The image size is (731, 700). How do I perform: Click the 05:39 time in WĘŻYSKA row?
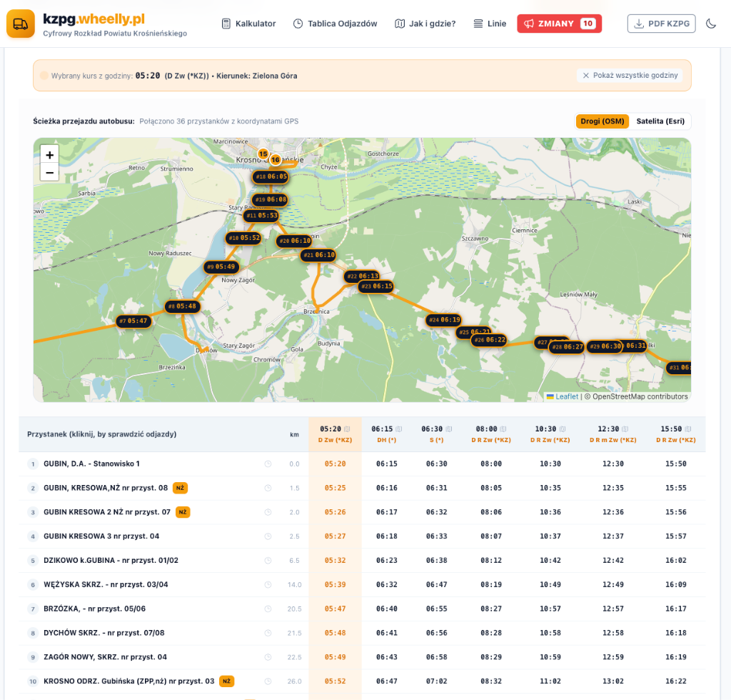point(335,585)
